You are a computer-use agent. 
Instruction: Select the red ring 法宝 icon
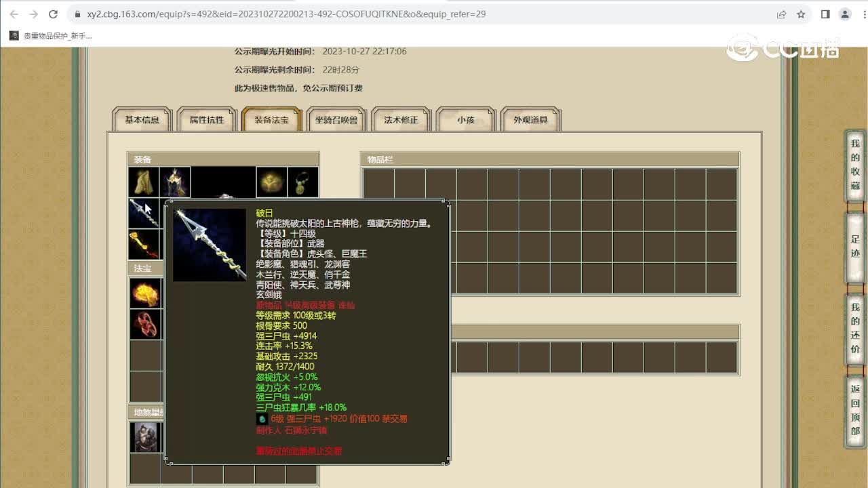[146, 325]
